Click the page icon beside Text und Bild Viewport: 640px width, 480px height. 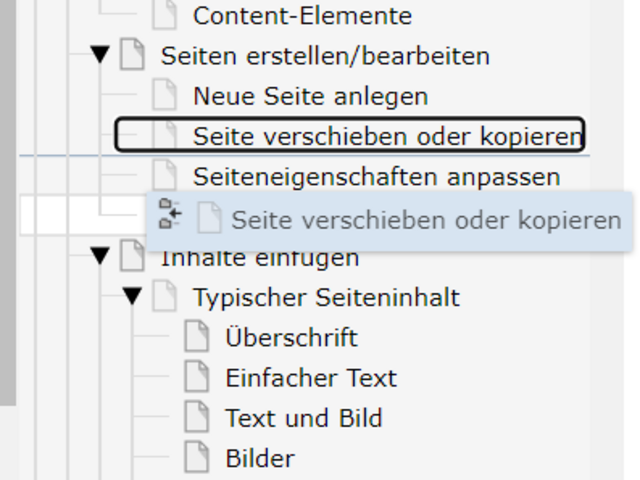tap(197, 417)
